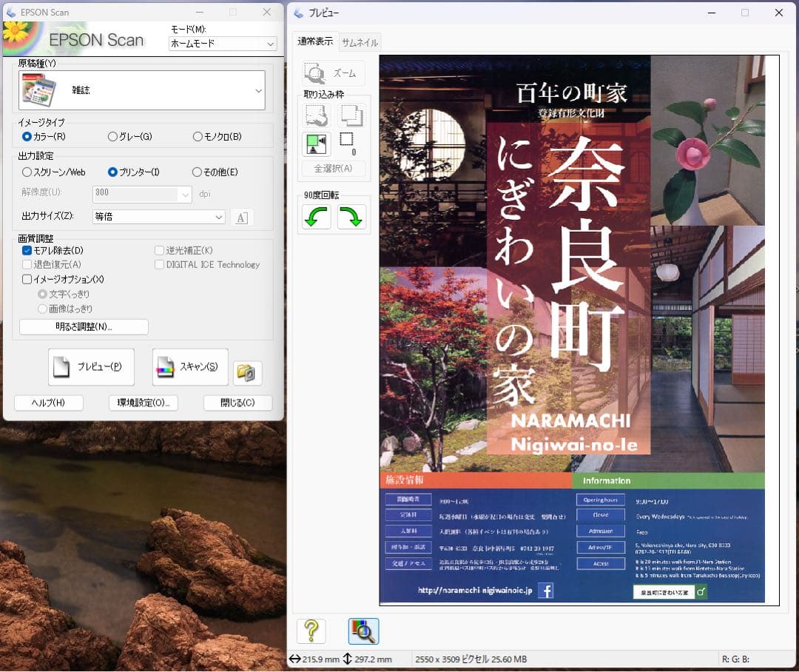Viewport: 799px width, 672px height.
Task: Enable the イメージオプション(X) checkbox
Action: (27, 280)
